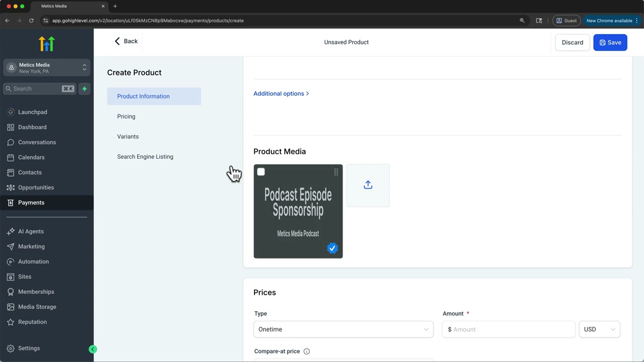Click the Guest profile button
Image resolution: width=644 pixels, height=362 pixels.
click(x=566, y=21)
